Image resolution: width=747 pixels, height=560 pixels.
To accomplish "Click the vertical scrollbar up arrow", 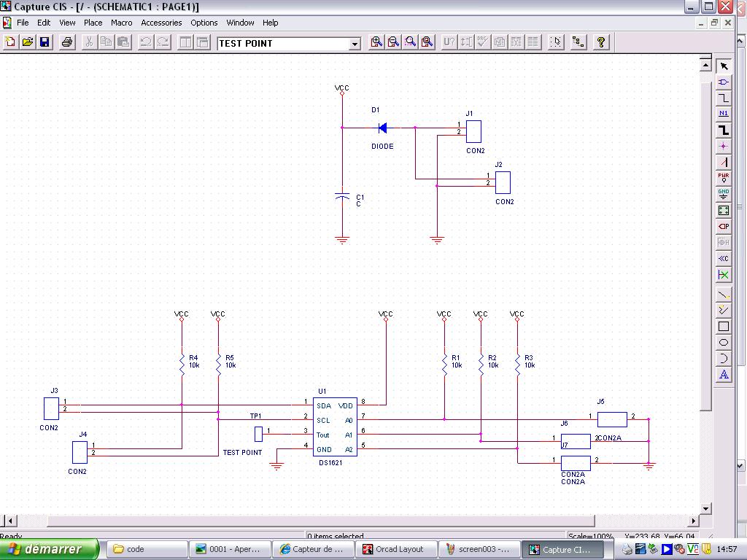I will (705, 64).
